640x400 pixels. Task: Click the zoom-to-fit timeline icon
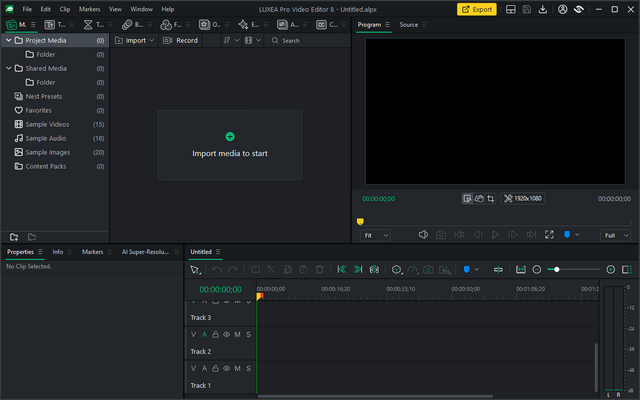tap(520, 269)
